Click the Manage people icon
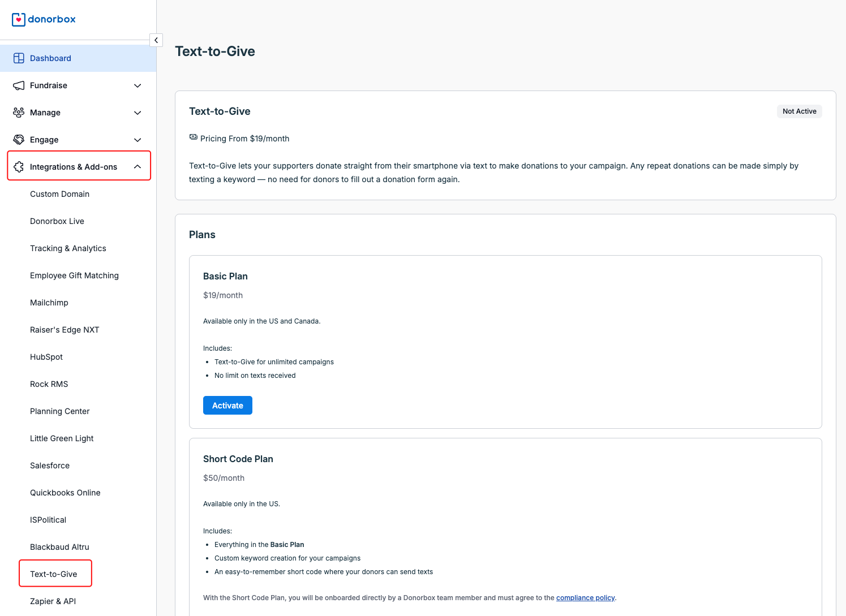846x616 pixels. (19, 113)
